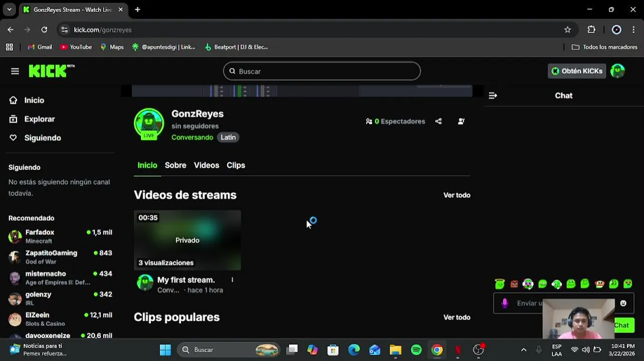
Task: Click the Chrome address bar URL
Action: pos(103,30)
